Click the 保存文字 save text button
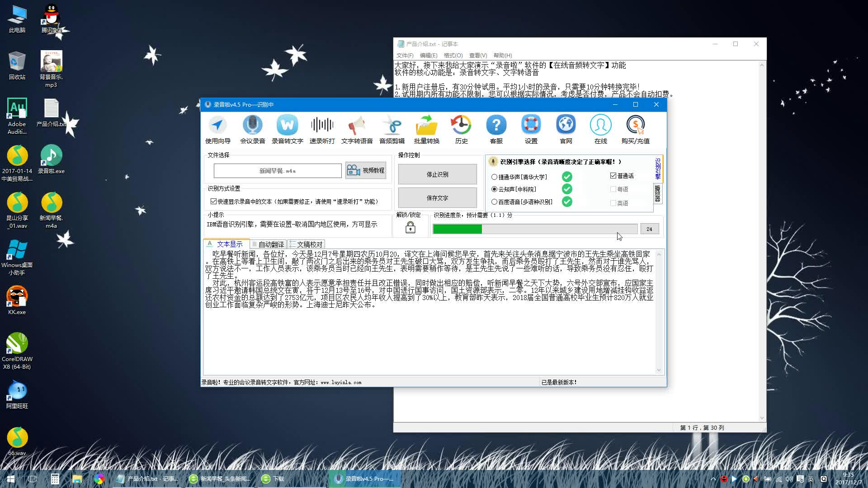This screenshot has height=488, width=868. point(437,198)
